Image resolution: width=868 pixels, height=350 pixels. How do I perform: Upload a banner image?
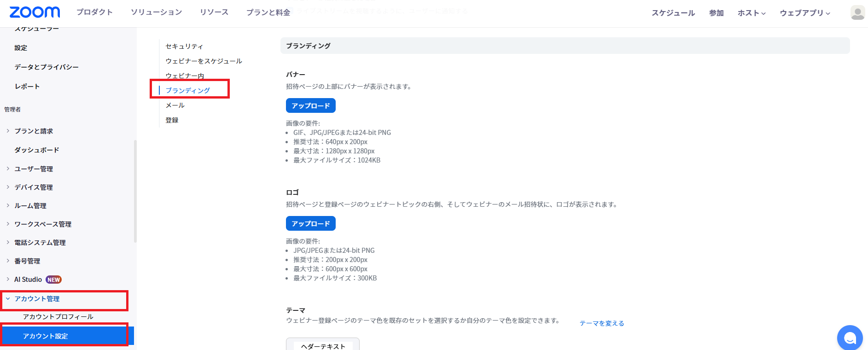(x=310, y=105)
